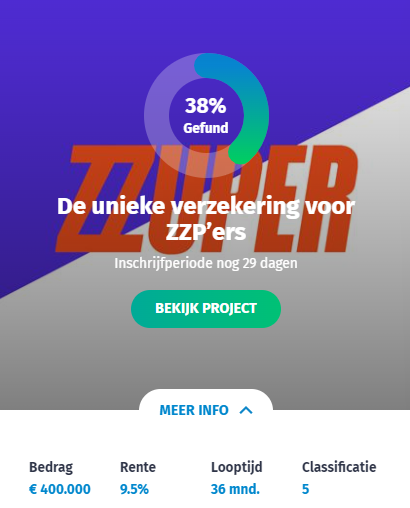Viewport: 410px width, 508px height.
Task: Select the 9.5% interest value
Action: pyautogui.click(x=134, y=489)
